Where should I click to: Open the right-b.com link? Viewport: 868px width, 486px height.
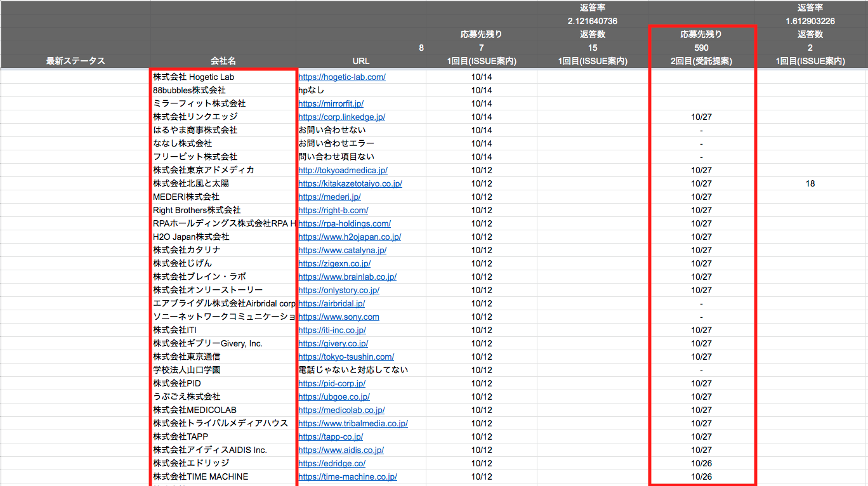[x=333, y=210]
